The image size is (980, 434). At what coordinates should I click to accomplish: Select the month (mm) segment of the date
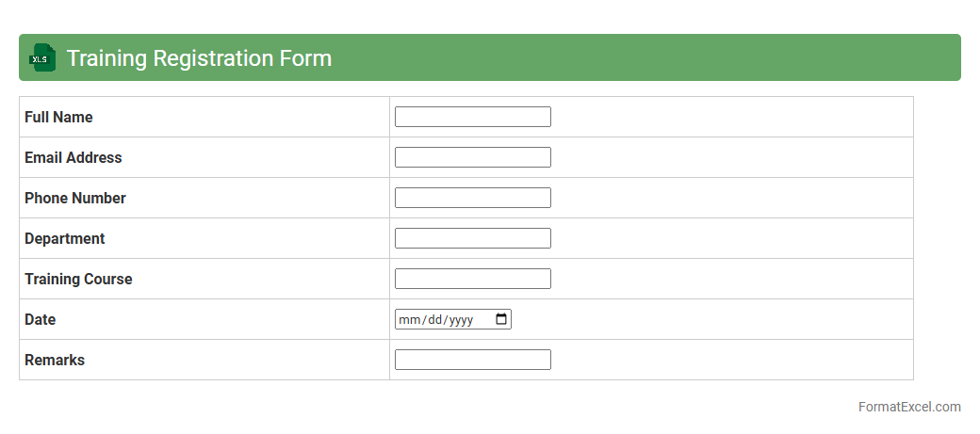click(409, 320)
